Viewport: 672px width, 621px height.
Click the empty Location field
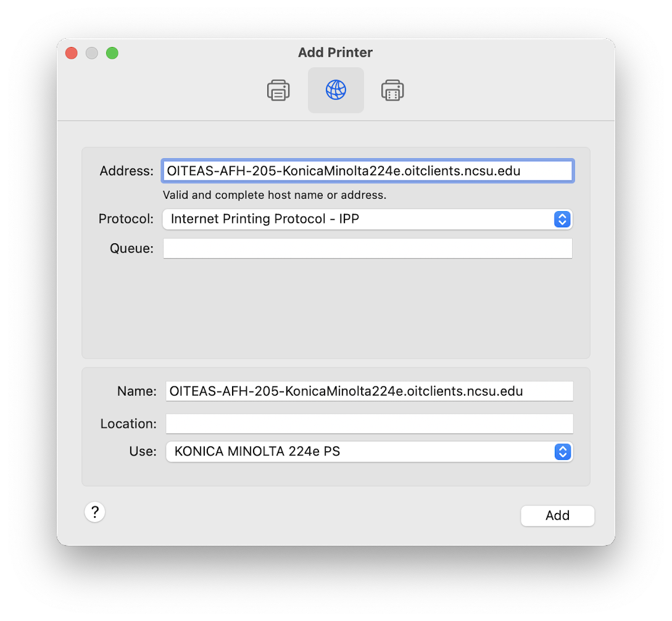(369, 424)
